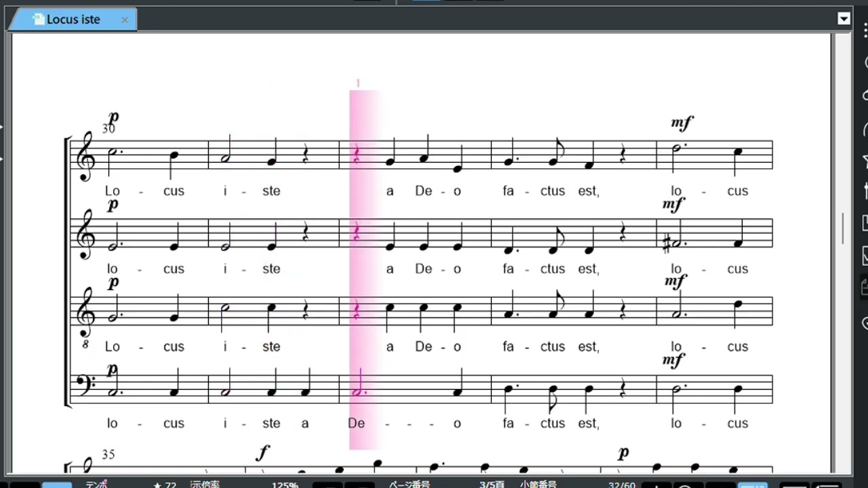Click the bass lyric "De" under the cursor
This screenshot has width=868, height=488.
tap(356, 423)
